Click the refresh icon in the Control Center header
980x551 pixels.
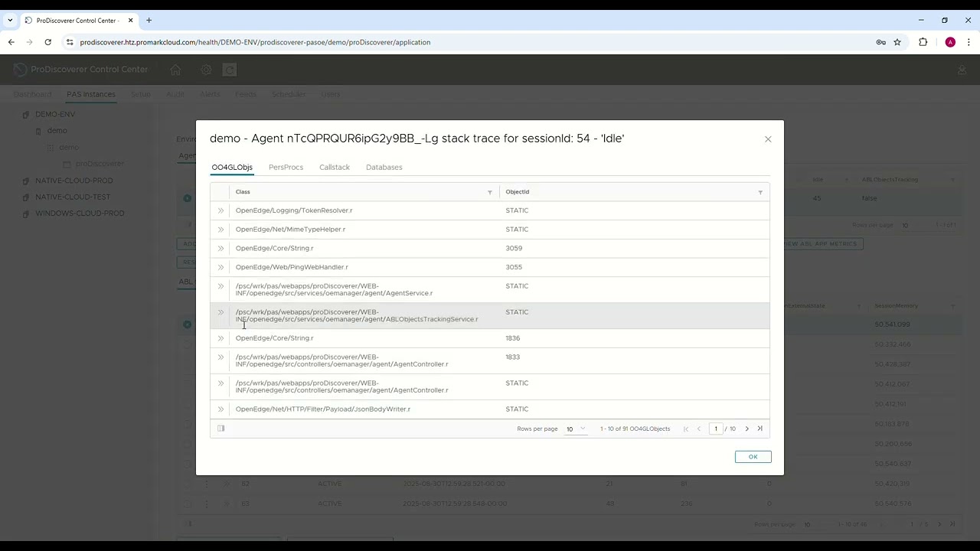coord(229,70)
